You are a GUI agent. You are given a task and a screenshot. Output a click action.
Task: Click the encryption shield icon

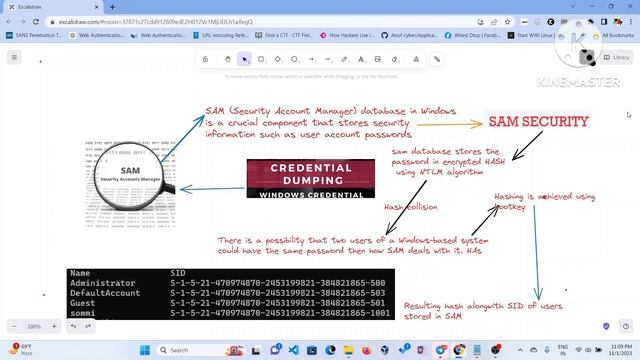pyautogui.click(x=606, y=326)
